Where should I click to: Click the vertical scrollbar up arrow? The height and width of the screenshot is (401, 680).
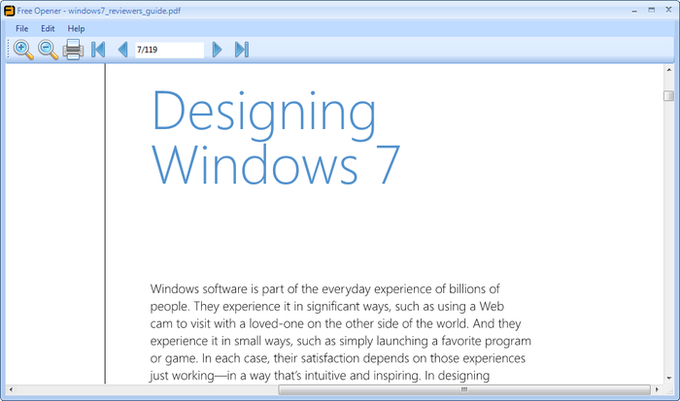tap(669, 69)
